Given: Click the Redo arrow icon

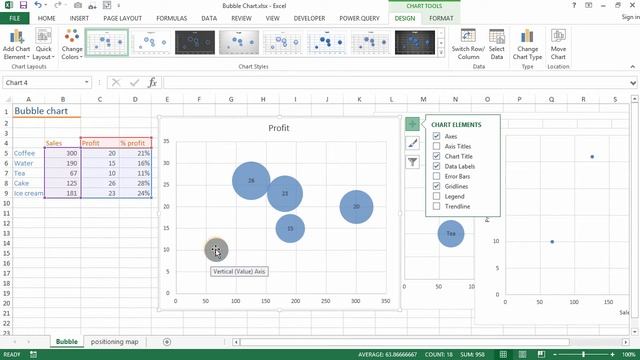Looking at the screenshot, I should [58, 5].
